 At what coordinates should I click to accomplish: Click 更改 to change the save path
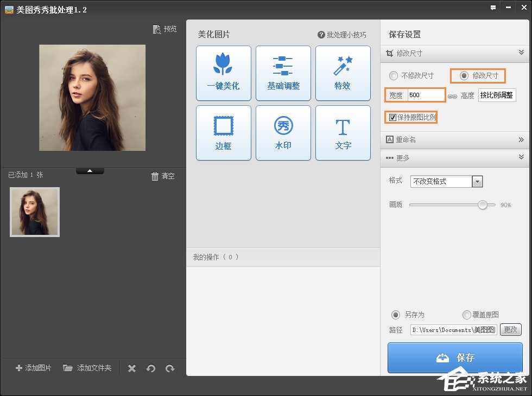coord(511,329)
